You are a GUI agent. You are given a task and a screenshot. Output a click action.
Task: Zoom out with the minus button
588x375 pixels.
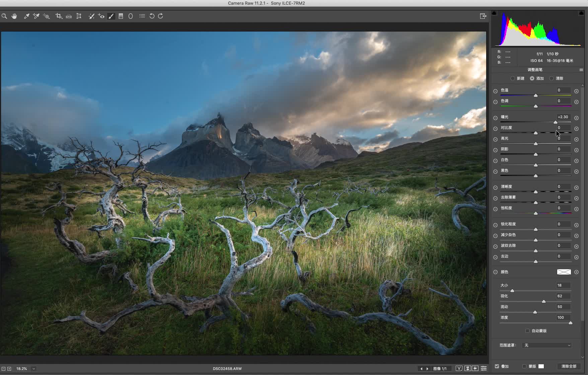(3, 369)
